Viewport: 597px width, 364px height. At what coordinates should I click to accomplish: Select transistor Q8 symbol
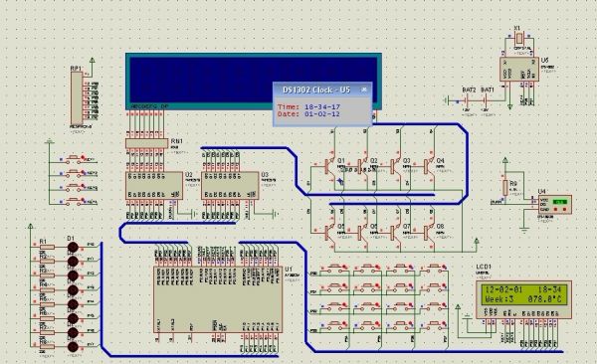[x=428, y=233]
